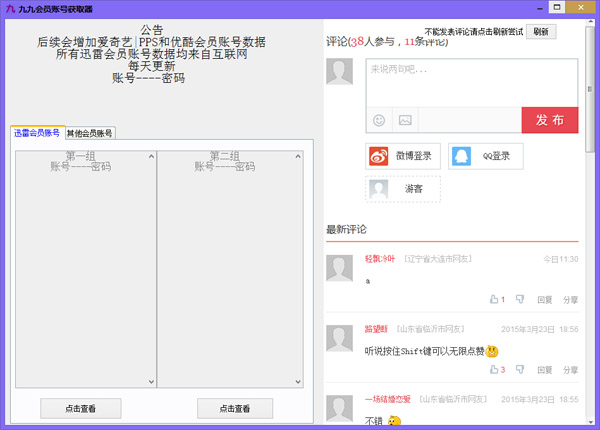Click the insert image icon

point(405,120)
